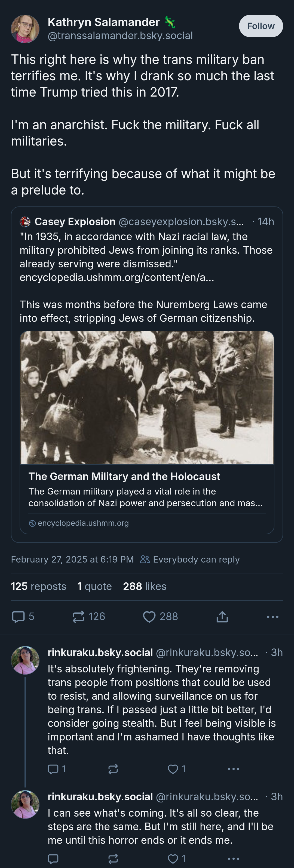
Task: Like the second rinkuraku reply
Action: 177,858
